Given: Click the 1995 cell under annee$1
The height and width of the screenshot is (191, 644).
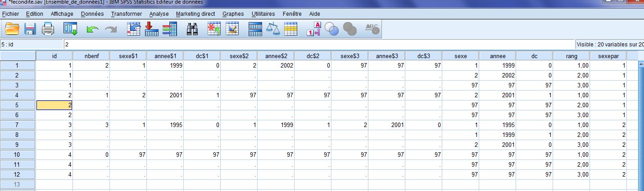Looking at the screenshot, I should click(x=165, y=125).
